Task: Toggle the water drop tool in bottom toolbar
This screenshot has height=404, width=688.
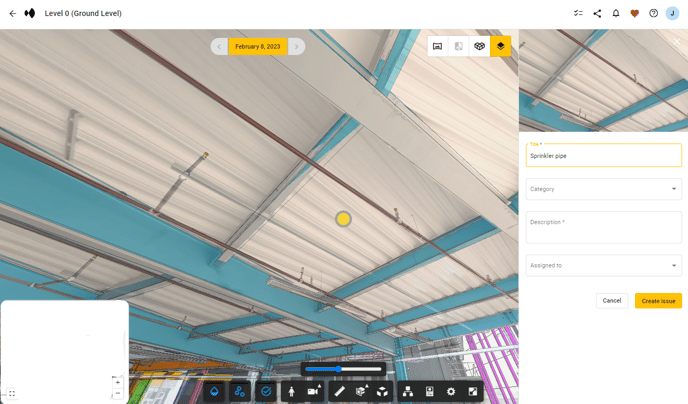Action: (214, 391)
